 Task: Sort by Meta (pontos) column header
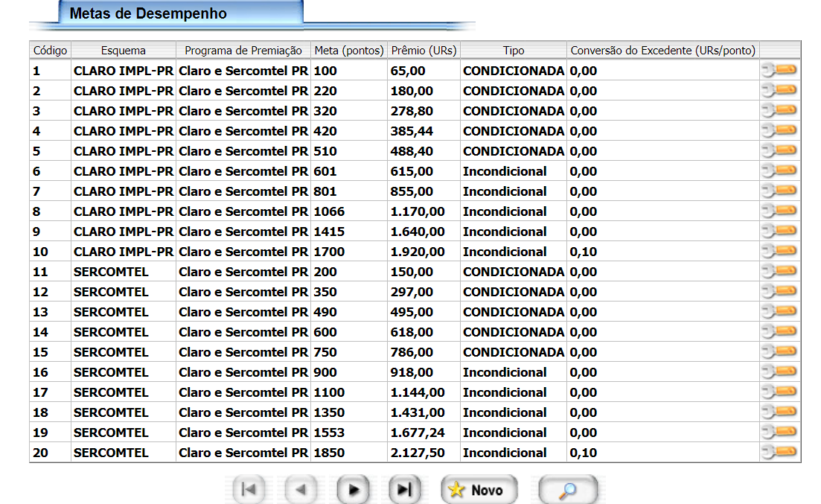coord(349,51)
